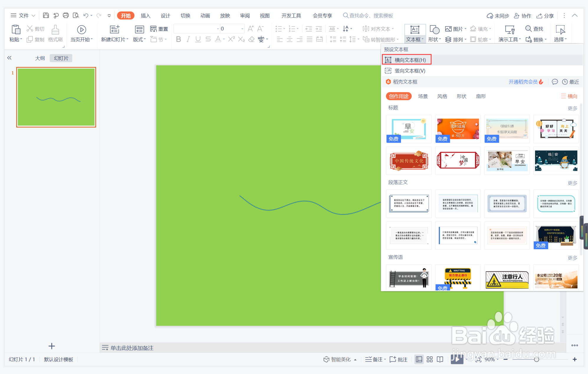Click the Clear Formatting eraser icon
Viewport: 588px width, 374px height.
251,39
